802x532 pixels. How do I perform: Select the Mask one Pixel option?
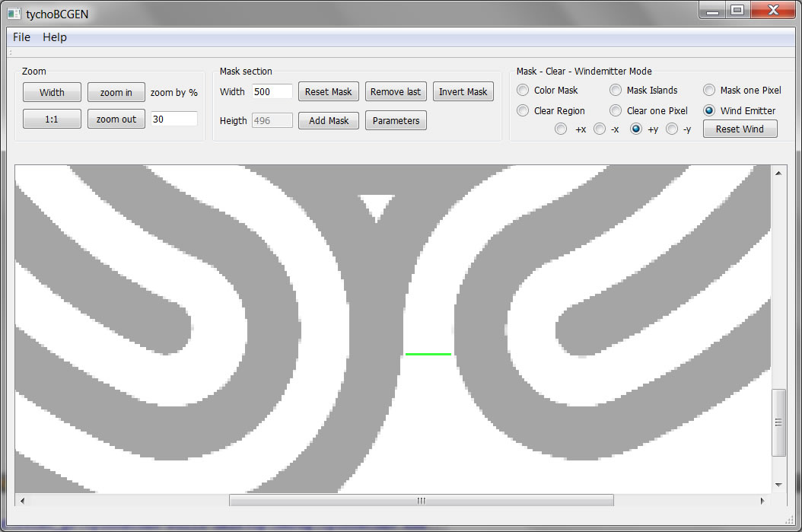709,90
